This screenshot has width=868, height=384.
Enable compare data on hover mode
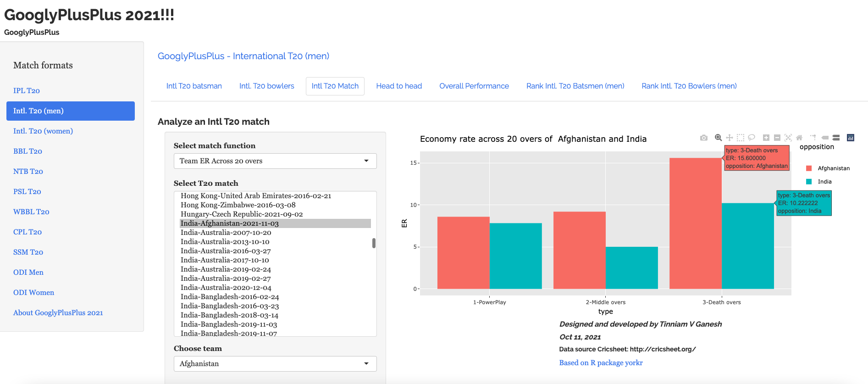(x=836, y=138)
